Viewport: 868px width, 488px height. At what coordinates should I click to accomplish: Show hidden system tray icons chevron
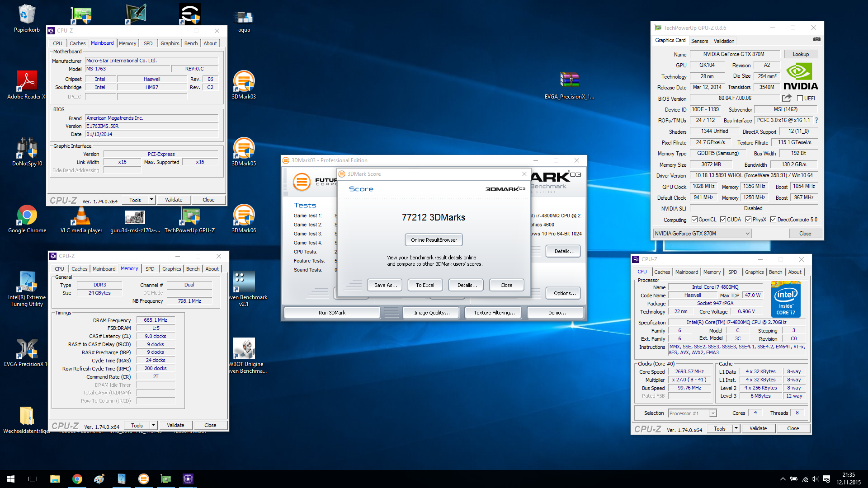[x=783, y=479]
